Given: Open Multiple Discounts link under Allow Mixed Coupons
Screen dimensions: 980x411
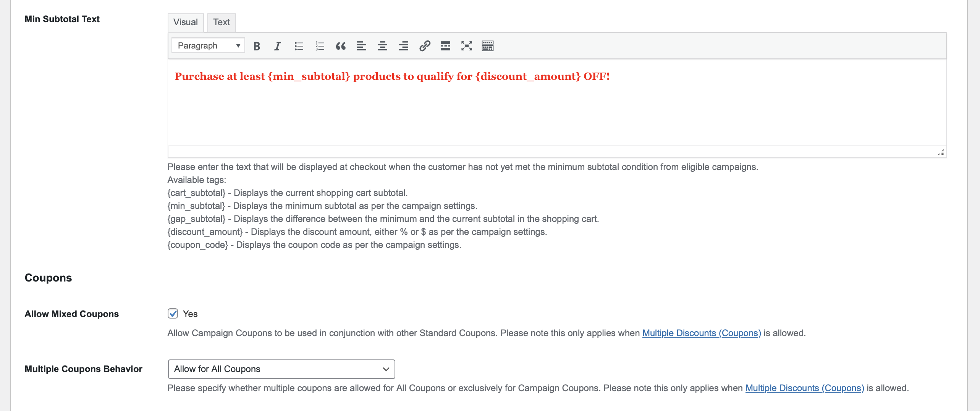Looking at the screenshot, I should point(702,333).
